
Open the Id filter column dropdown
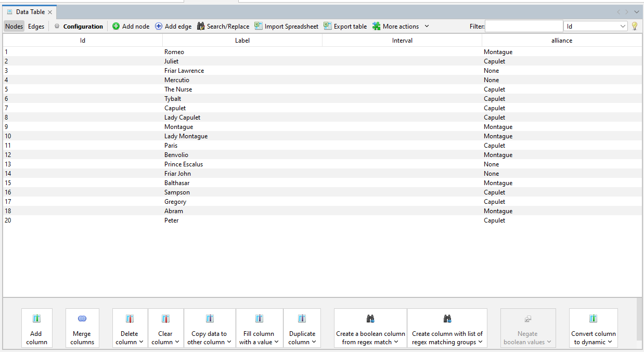624,25
